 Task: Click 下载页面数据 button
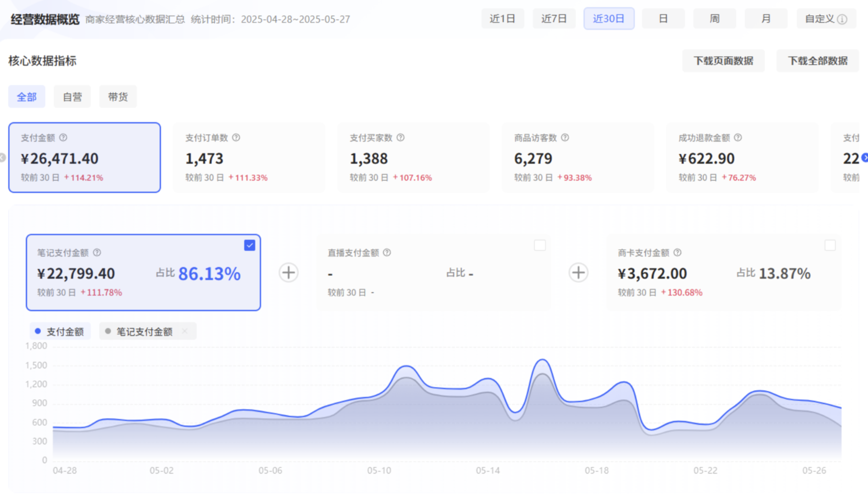[x=723, y=61]
